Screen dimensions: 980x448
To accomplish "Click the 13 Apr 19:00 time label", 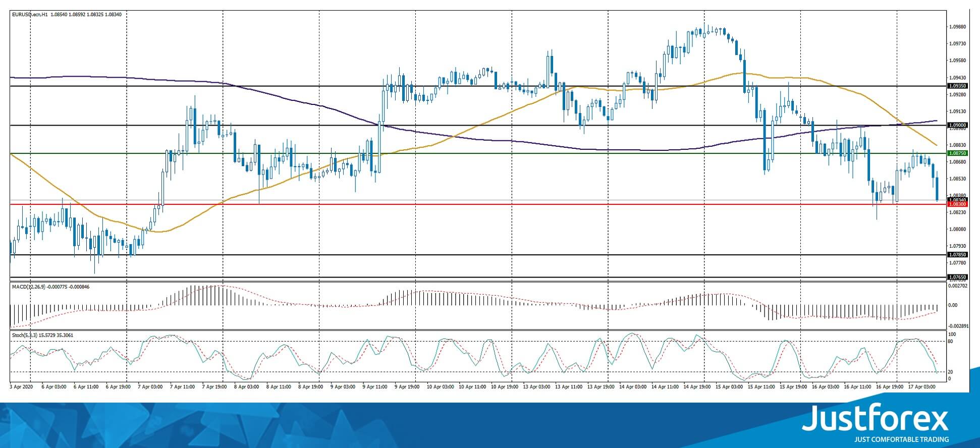I will pyautogui.click(x=602, y=387).
